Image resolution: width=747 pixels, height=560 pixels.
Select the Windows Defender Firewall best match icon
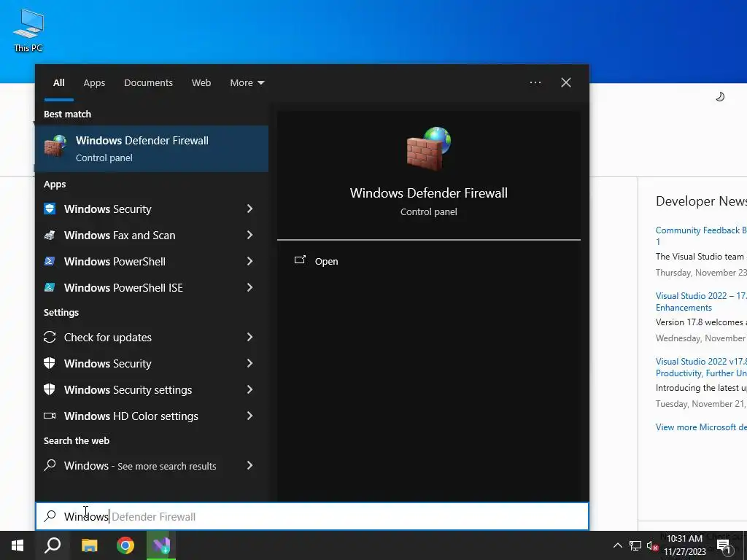(x=55, y=146)
